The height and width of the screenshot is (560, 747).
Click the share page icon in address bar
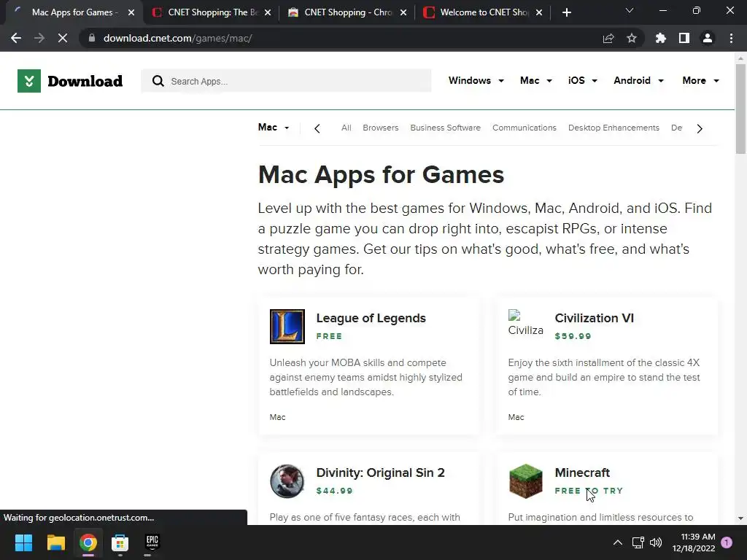pos(608,38)
